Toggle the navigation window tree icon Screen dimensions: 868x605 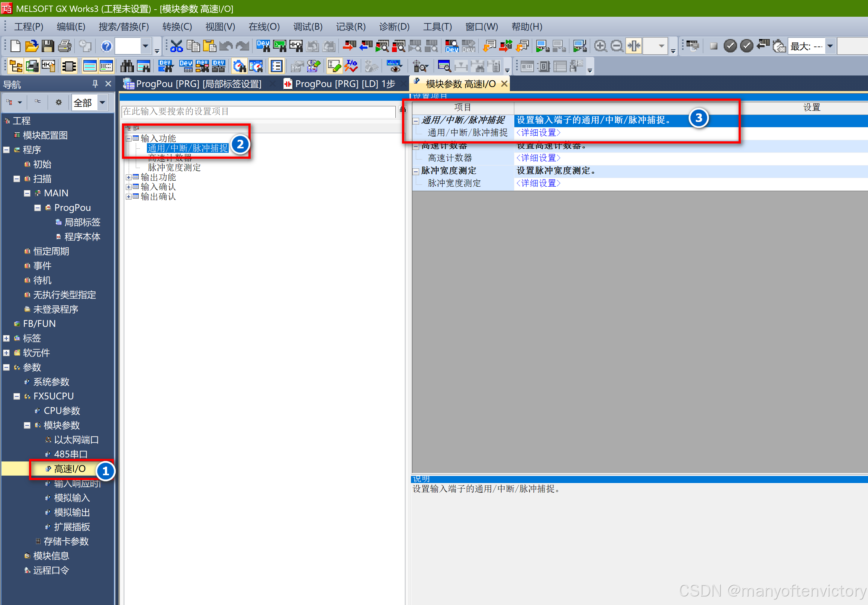coord(16,67)
